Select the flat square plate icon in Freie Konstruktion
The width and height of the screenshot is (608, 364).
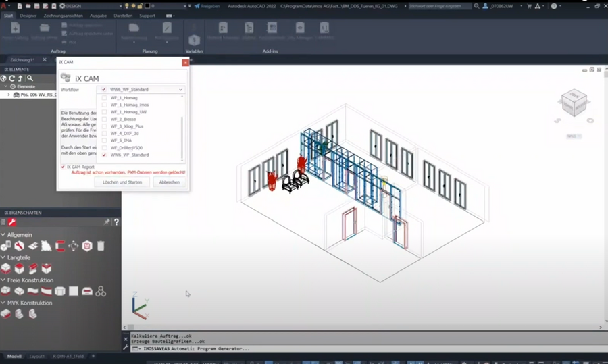tap(73, 291)
